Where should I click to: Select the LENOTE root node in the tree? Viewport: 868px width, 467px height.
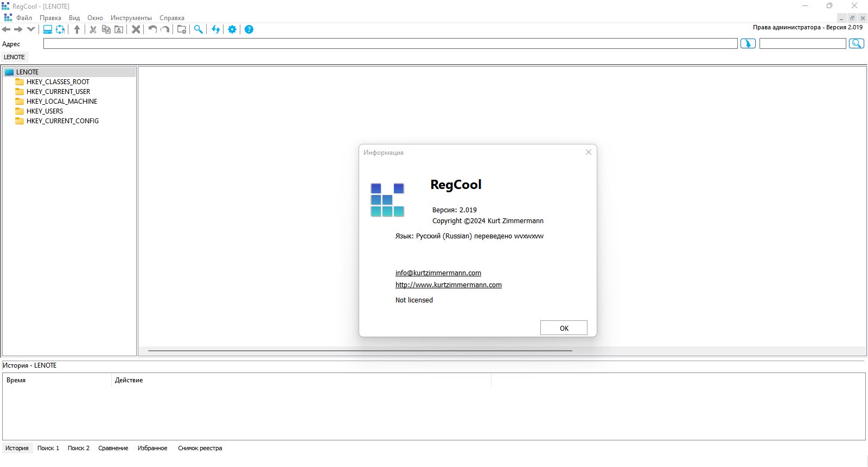point(27,72)
